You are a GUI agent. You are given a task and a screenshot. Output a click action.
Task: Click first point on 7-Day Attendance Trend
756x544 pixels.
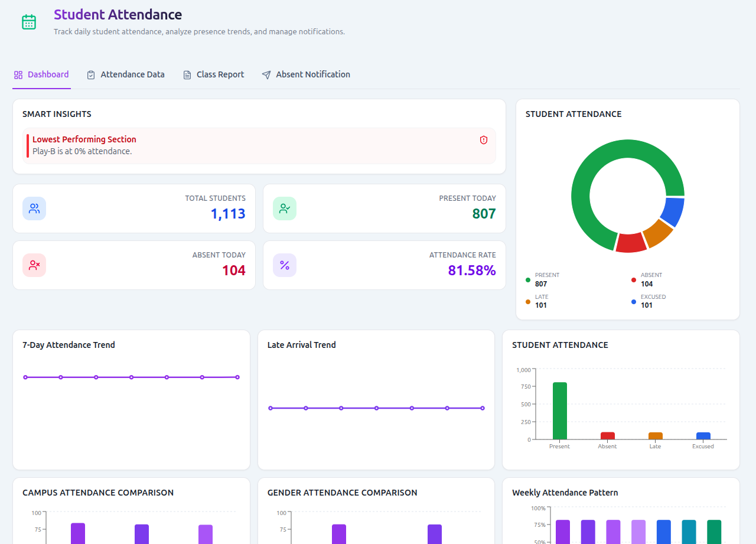click(25, 377)
